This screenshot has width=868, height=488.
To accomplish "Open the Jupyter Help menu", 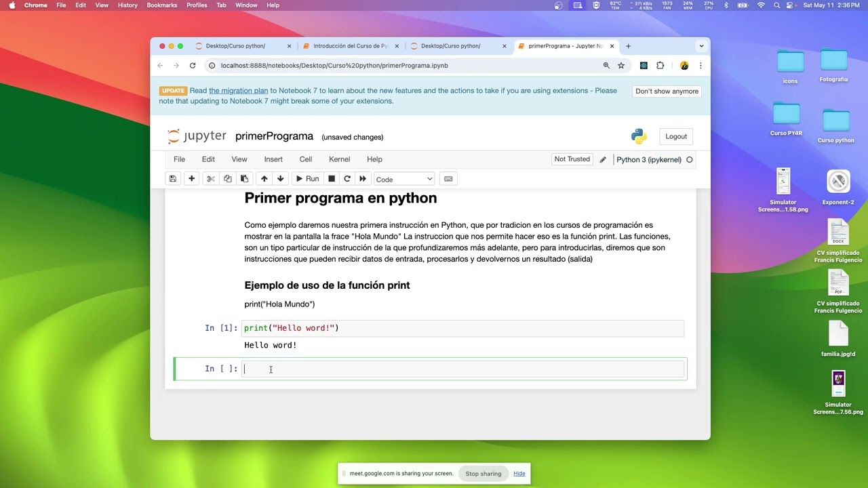I will point(374,159).
